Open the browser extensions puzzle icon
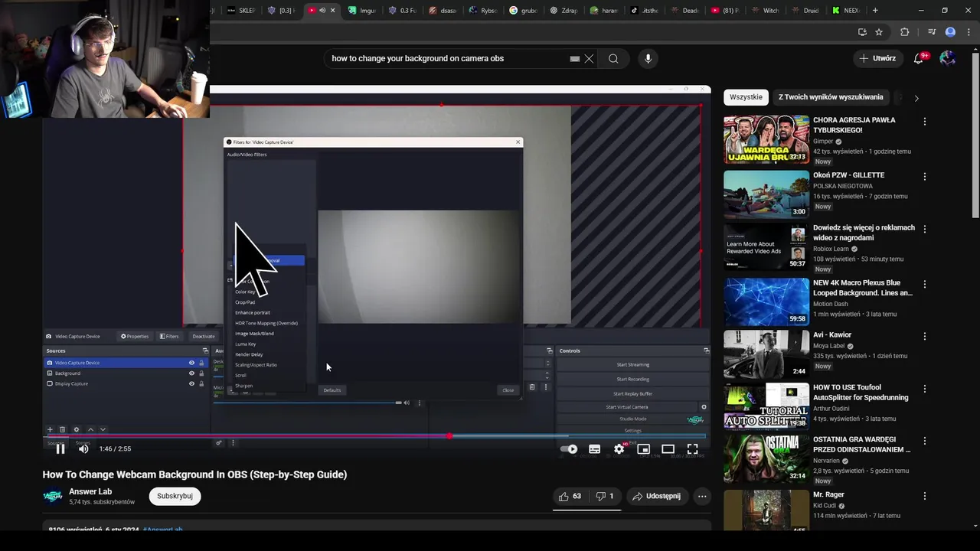This screenshot has width=980, height=551. tap(905, 32)
